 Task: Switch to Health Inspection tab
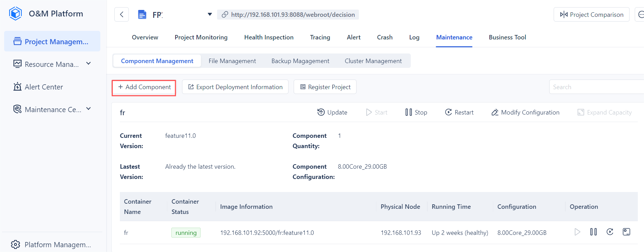click(x=269, y=37)
